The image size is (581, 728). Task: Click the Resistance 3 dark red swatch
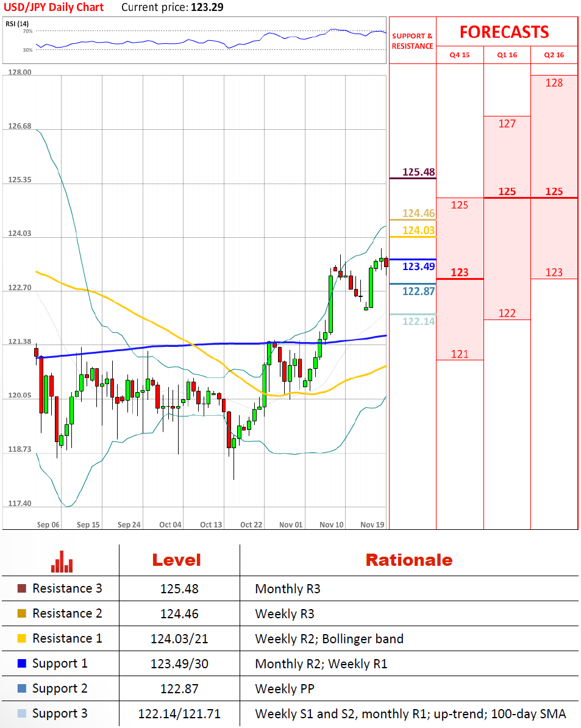[x=22, y=589]
